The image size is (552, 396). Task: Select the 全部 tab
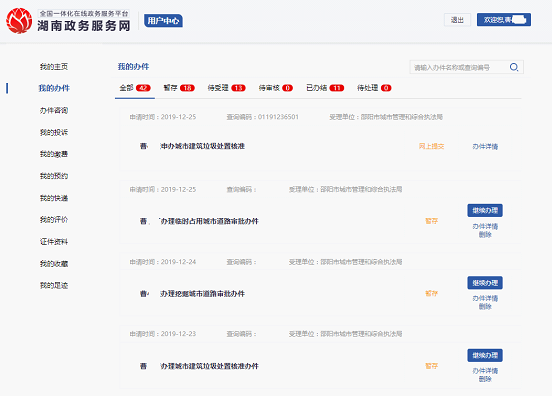point(135,88)
